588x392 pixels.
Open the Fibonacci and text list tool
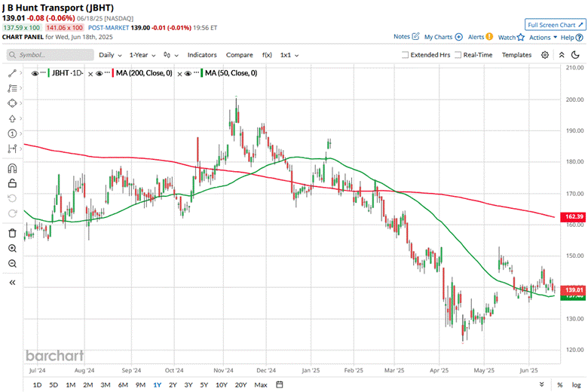tap(12, 88)
